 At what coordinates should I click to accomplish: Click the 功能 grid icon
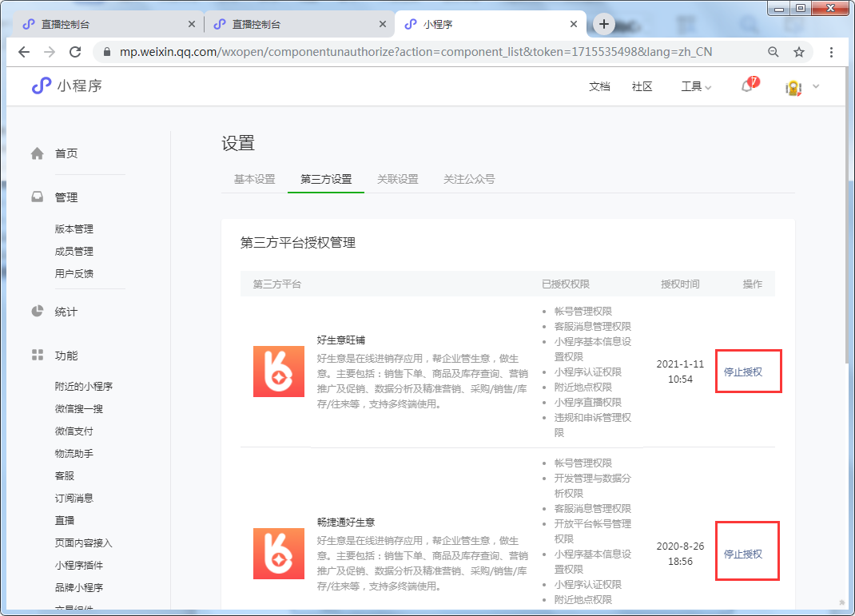[37, 355]
